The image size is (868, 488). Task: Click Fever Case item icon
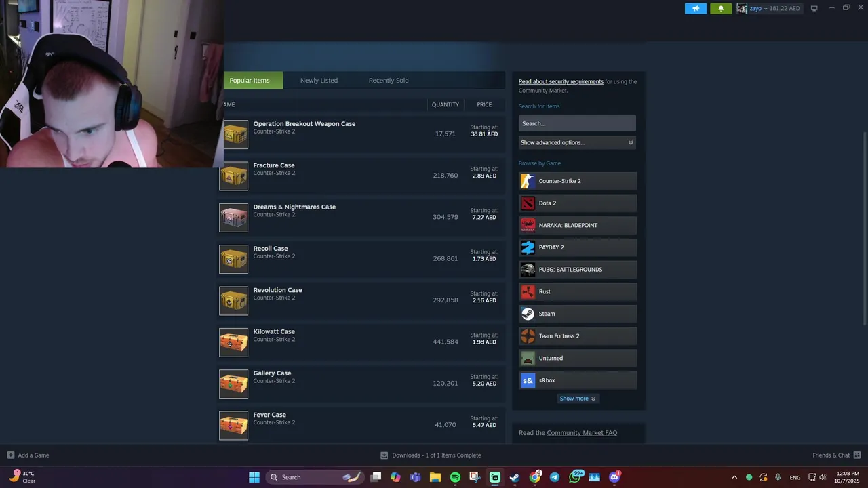click(x=234, y=426)
